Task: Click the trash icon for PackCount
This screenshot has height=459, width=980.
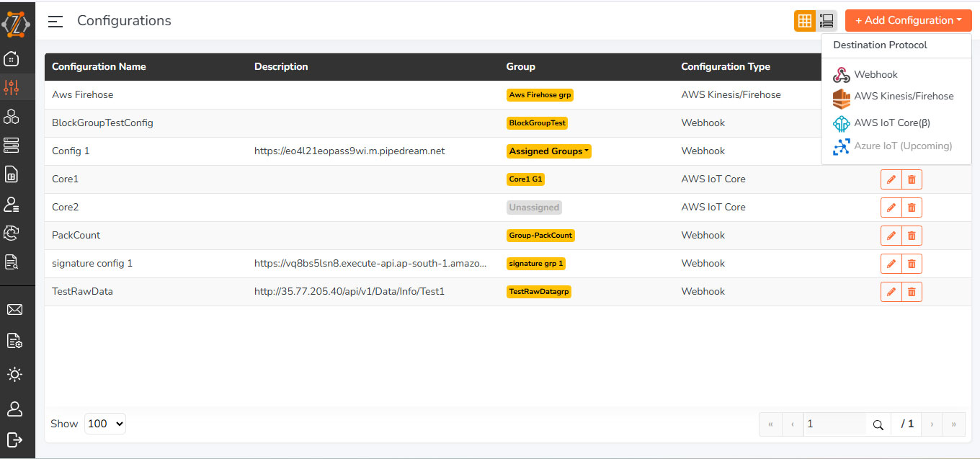Action: (x=912, y=236)
